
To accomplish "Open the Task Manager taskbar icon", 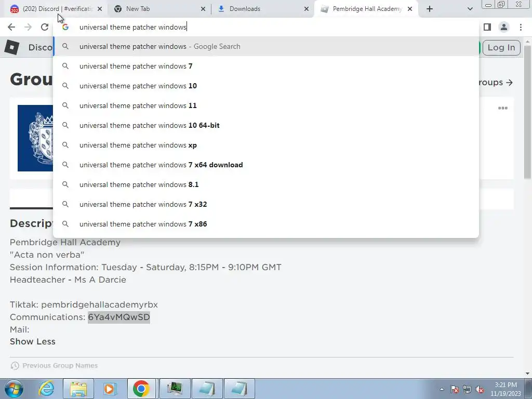I will (175, 389).
